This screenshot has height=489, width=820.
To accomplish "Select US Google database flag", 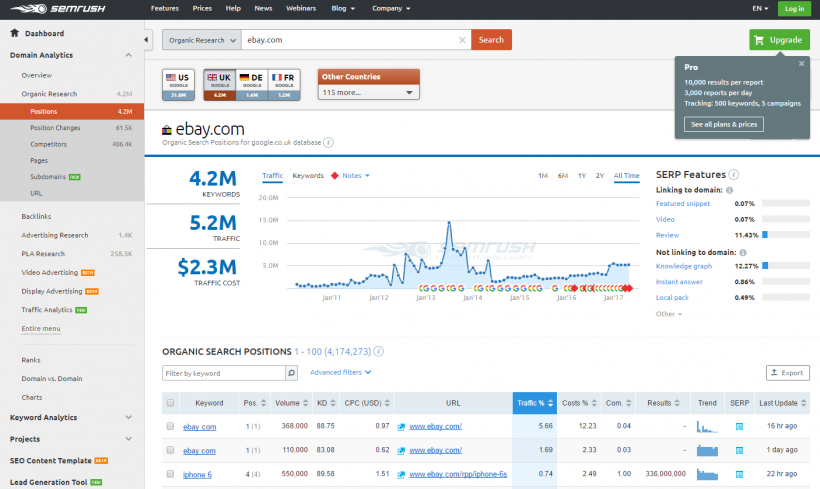I will (x=178, y=85).
